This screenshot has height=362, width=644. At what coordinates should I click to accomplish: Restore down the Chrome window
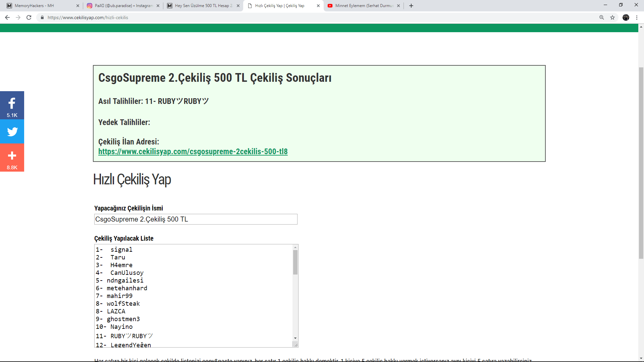621,5
